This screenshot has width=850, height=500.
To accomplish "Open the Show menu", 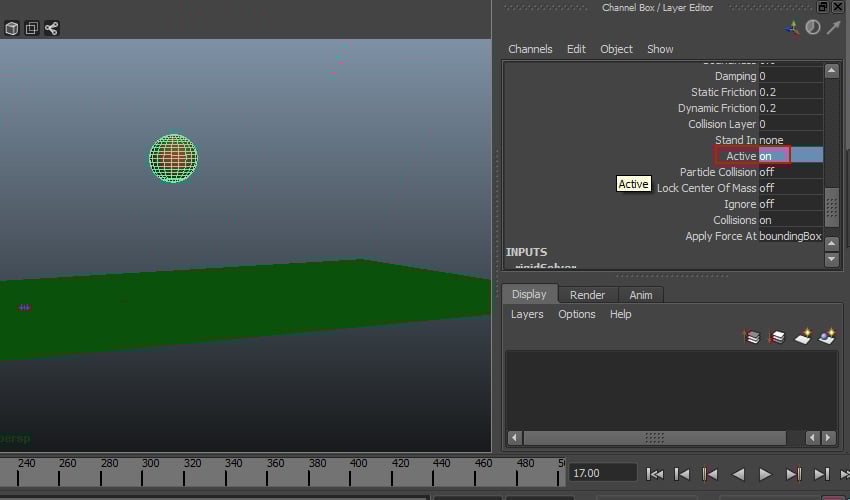I will point(660,49).
